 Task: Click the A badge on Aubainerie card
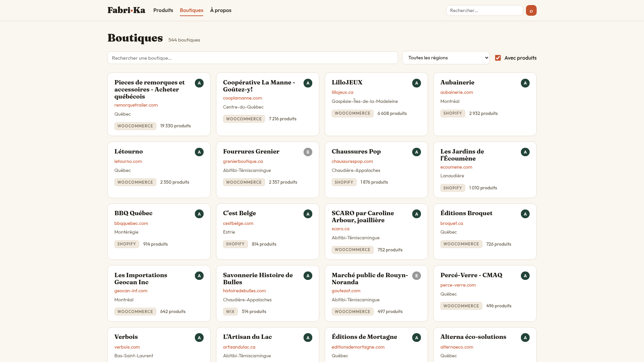tap(525, 83)
